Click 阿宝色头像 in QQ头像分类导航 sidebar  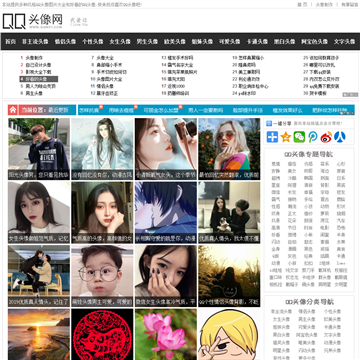point(306,335)
